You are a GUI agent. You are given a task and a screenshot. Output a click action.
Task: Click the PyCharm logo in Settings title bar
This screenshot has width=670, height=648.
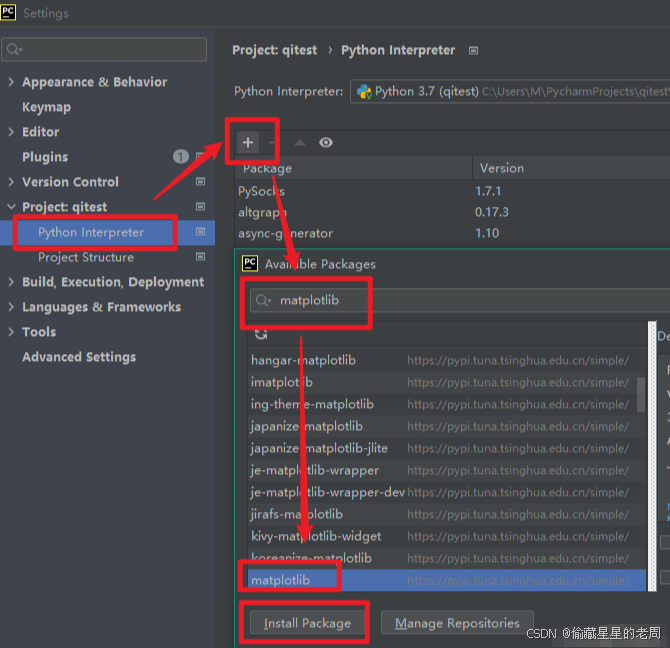point(8,12)
